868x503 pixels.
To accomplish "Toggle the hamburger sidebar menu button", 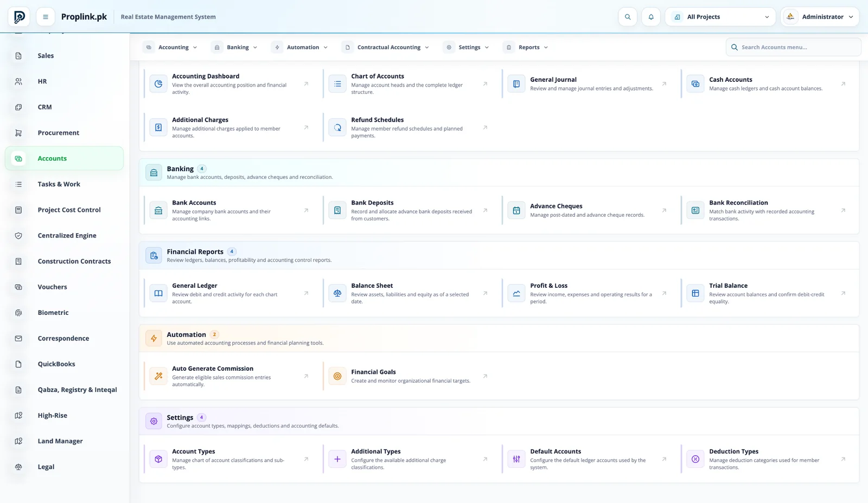I will pyautogui.click(x=46, y=17).
